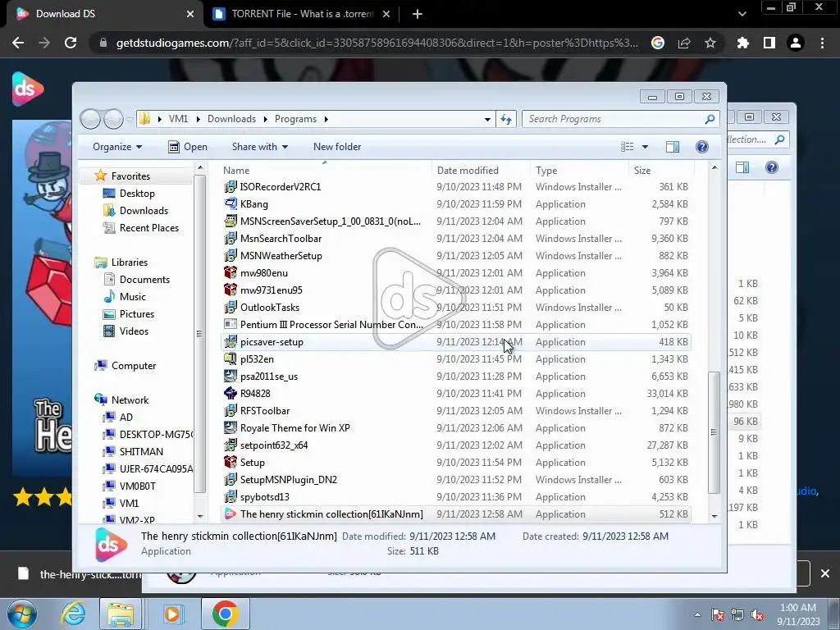Image resolution: width=840 pixels, height=630 pixels.
Task: Click the Explorer forward arrow button
Action: [113, 119]
